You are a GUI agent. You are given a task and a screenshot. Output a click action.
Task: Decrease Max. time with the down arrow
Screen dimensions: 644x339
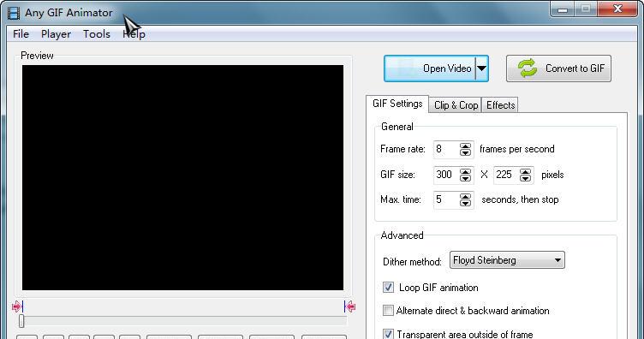tap(465, 204)
